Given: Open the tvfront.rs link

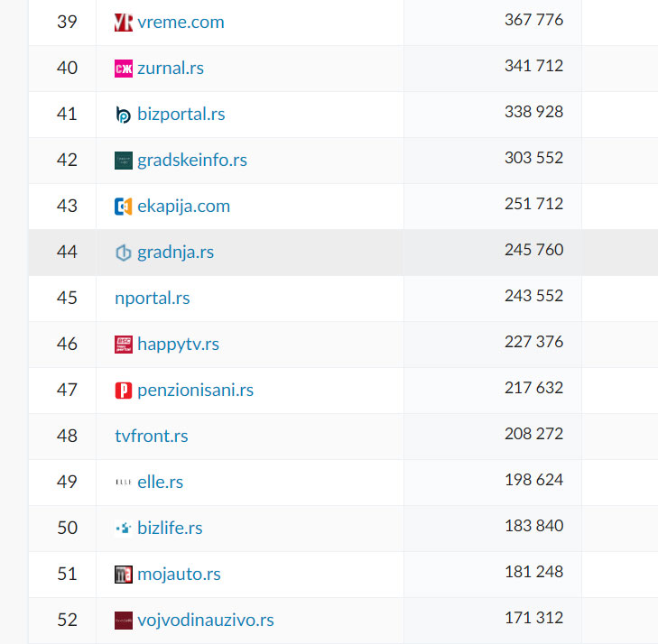Looking at the screenshot, I should click(x=152, y=436).
